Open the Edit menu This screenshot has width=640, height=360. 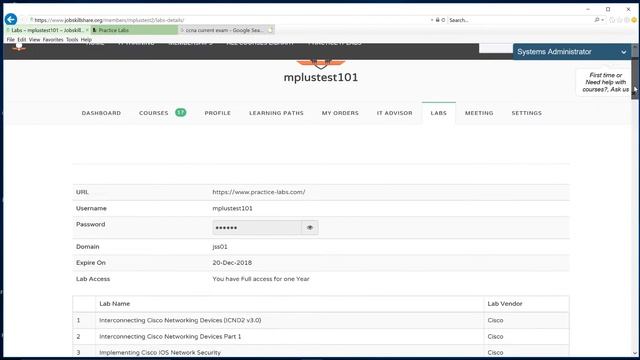click(22, 40)
